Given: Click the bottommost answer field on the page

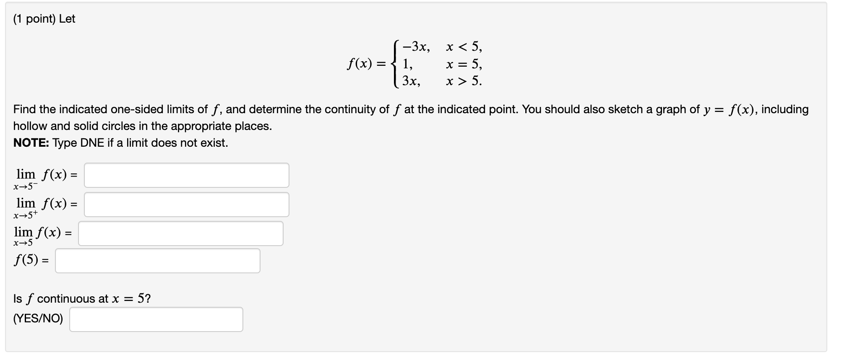Looking at the screenshot, I should pos(156,319).
